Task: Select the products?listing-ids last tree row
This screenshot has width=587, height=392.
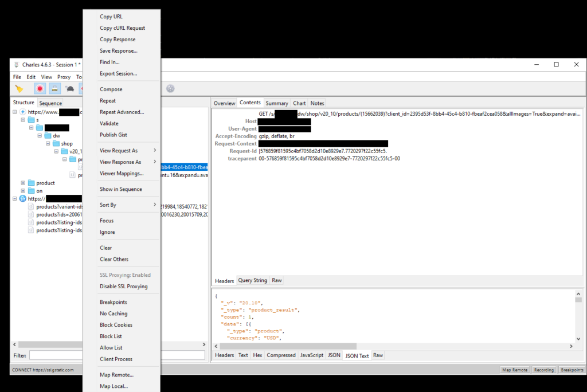Action: point(59,230)
